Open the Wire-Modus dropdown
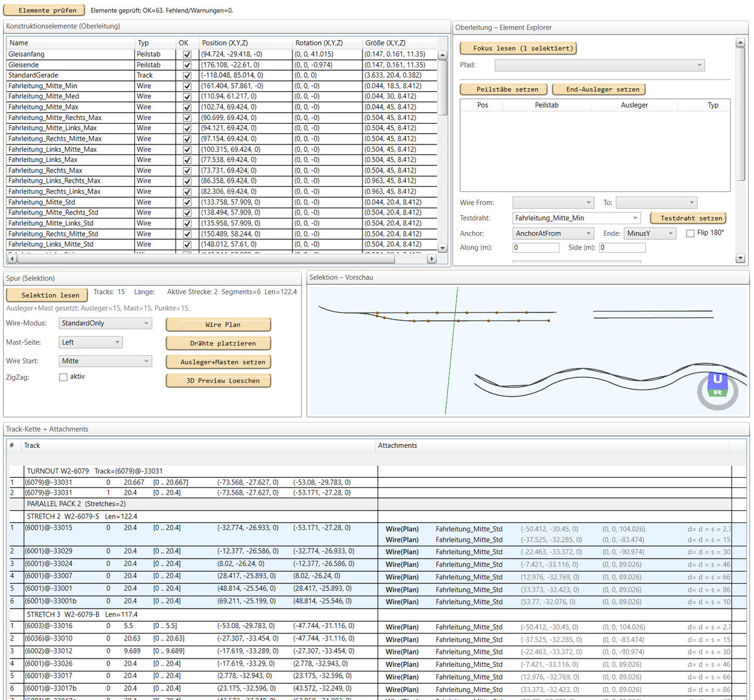 tap(105, 323)
